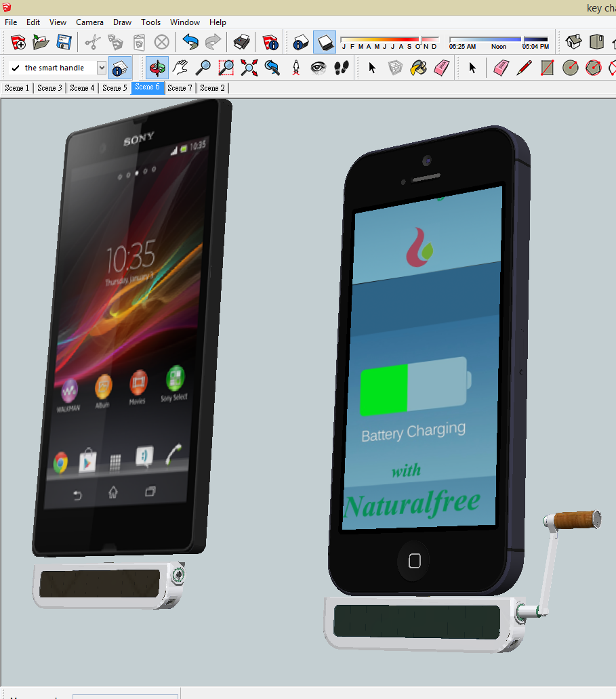The width and height of the screenshot is (616, 699).
Task: Open the View menu
Action: tap(58, 22)
